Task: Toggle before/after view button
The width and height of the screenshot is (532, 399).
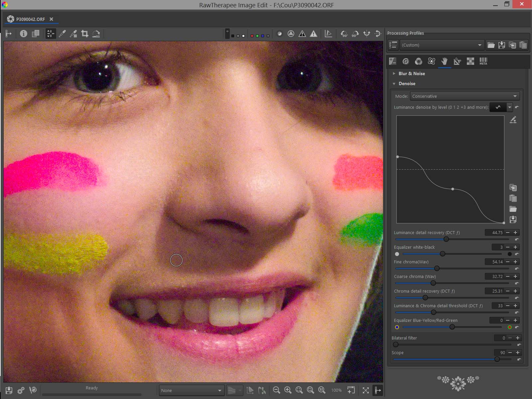Action: tap(36, 34)
